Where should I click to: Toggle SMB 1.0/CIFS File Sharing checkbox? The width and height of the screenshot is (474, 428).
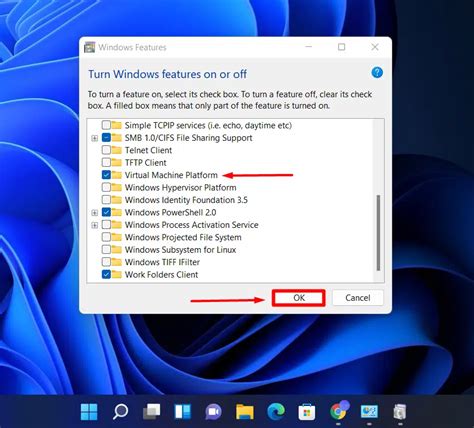pos(106,138)
